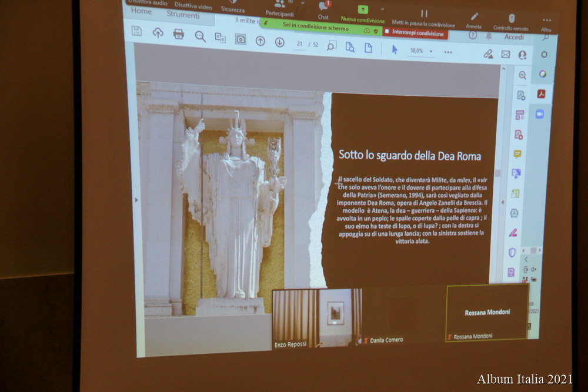This screenshot has width=588, height=392.
Task: Click the vertical scrollbar up arrow
Action: tap(504, 69)
